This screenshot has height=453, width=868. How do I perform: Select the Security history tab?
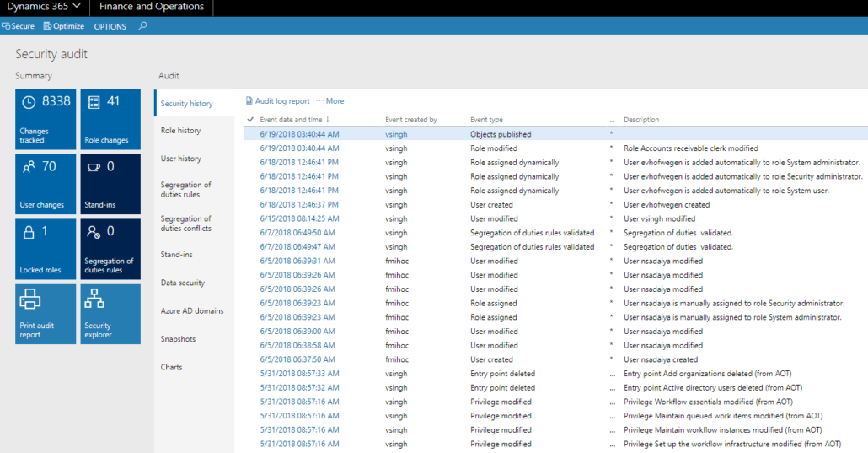[x=195, y=103]
